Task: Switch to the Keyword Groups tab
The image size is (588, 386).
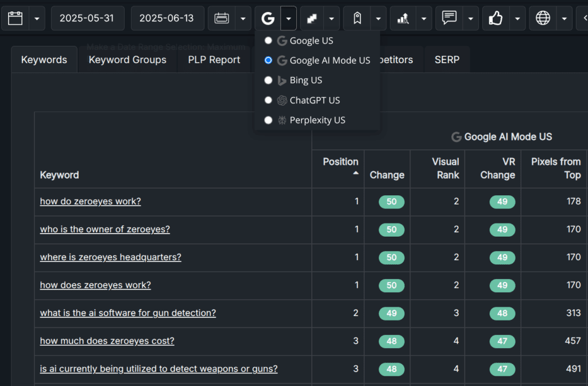Action: point(127,60)
